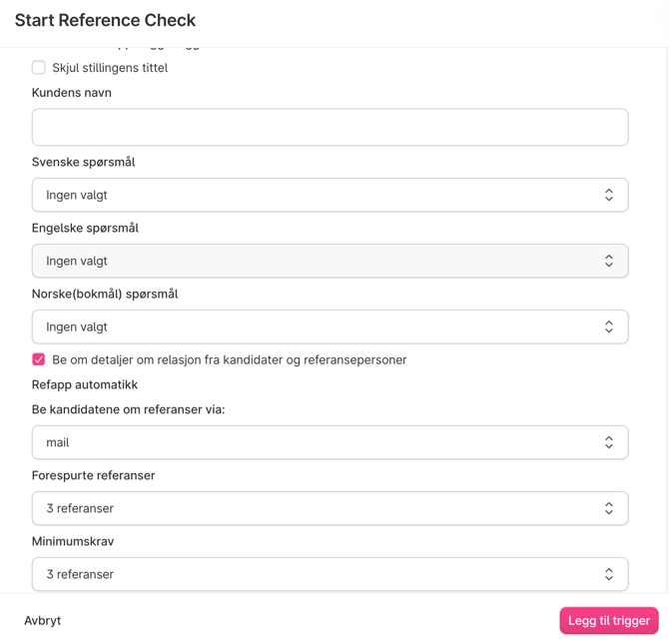This screenshot has width=669, height=644.
Task: Click chevron arrows icon in Norske(bokmål) spørsmål field
Action: coord(609,326)
